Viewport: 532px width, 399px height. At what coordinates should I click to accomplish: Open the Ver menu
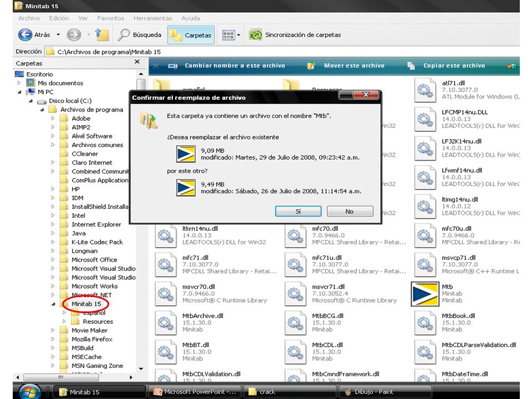pyautogui.click(x=83, y=18)
